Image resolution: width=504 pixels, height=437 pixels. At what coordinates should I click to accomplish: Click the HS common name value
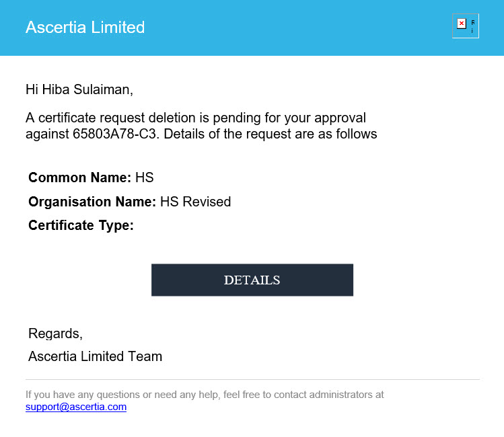[144, 178]
